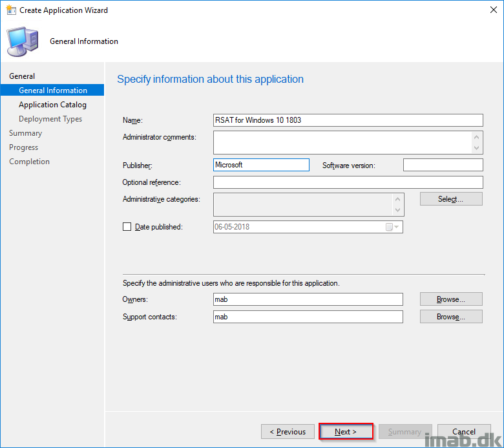Click the Next > button
The image size is (504, 448).
coord(346,431)
